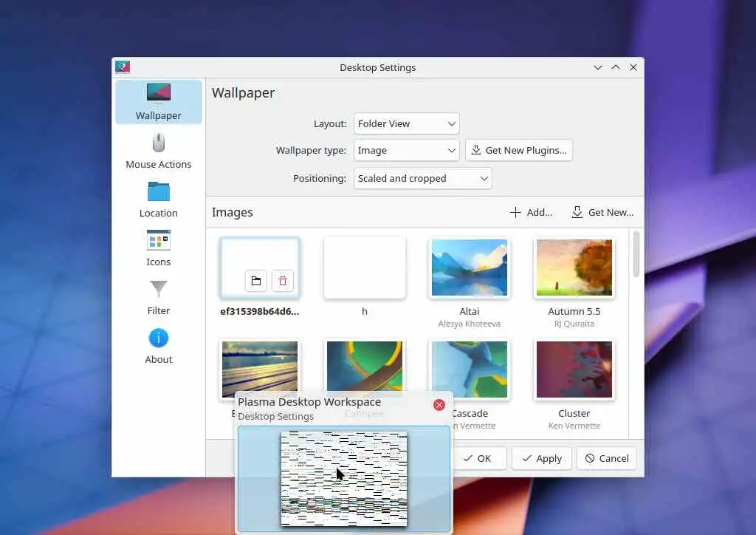Click the Wallpaper page heading
756x535 pixels.
tap(244, 92)
